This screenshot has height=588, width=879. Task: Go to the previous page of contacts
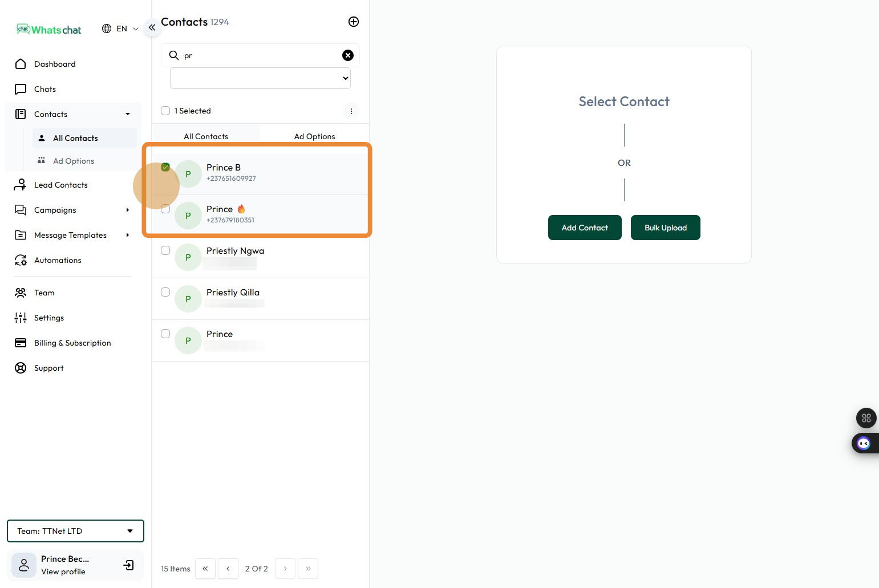pyautogui.click(x=228, y=569)
